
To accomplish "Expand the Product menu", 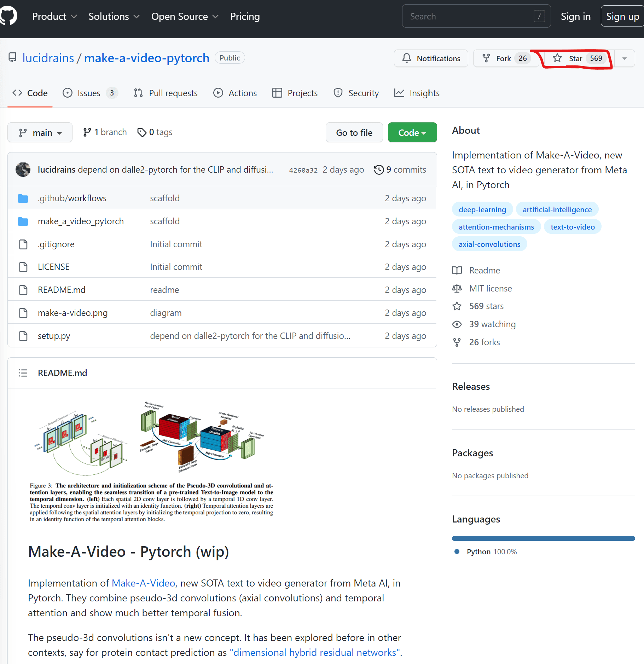I will tap(54, 16).
